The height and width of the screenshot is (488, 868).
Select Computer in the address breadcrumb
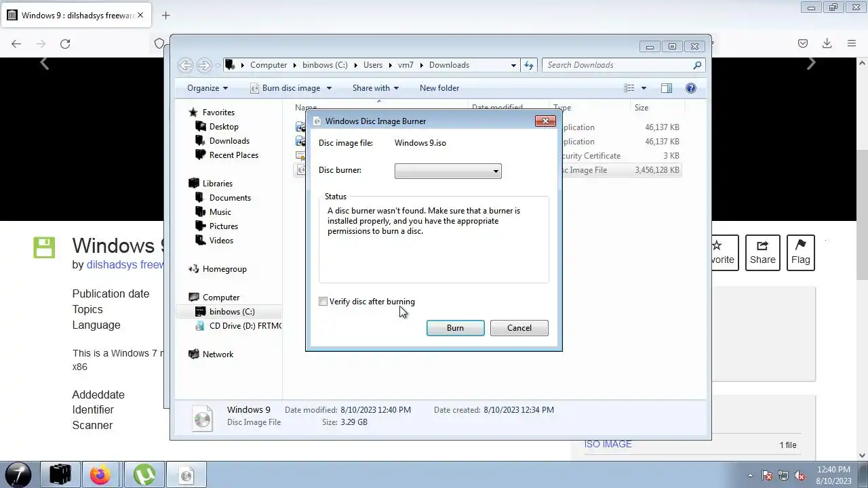269,65
